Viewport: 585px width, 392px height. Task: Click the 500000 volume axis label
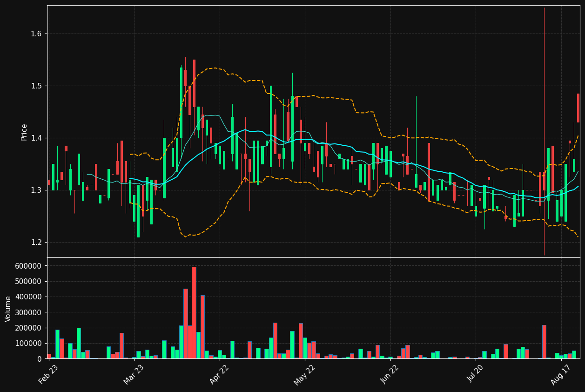28,282
